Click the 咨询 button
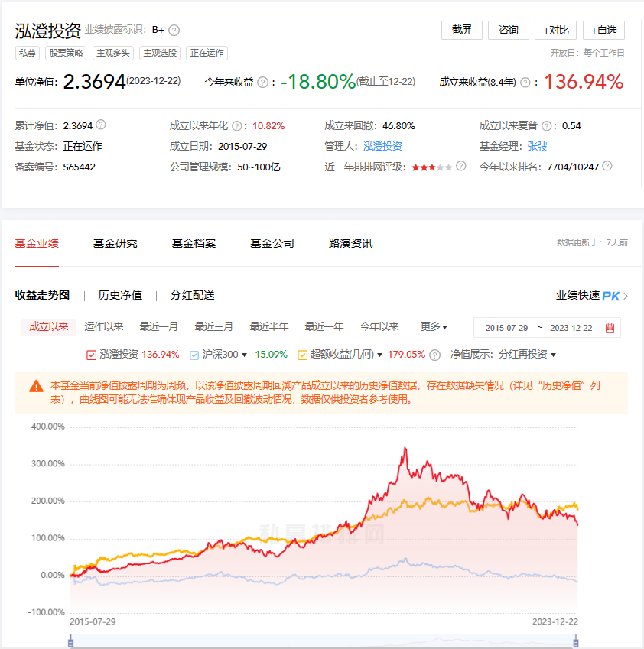 509,30
